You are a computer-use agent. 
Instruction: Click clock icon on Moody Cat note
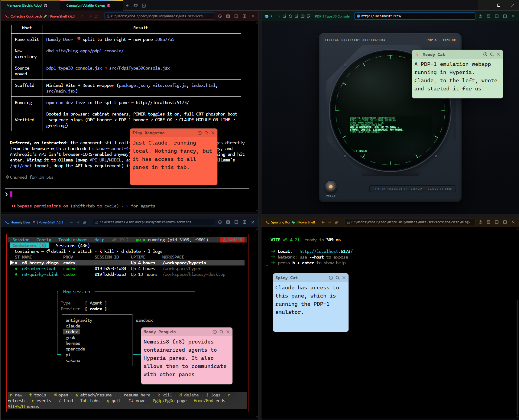[x=485, y=54]
